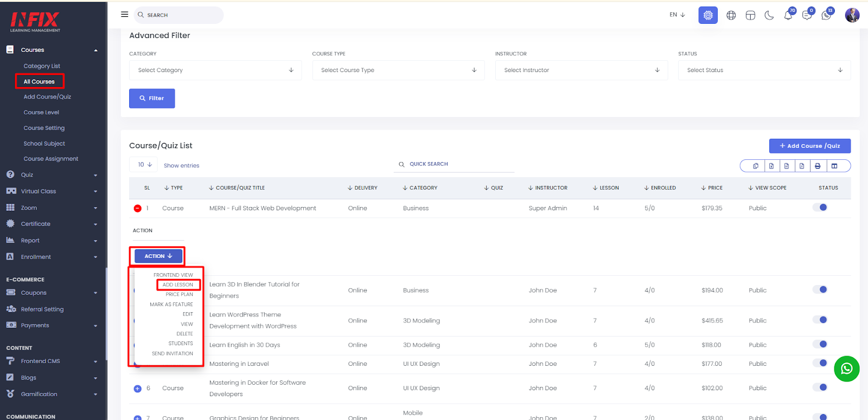Open Select Status dropdown
The image size is (868, 420).
tap(764, 70)
